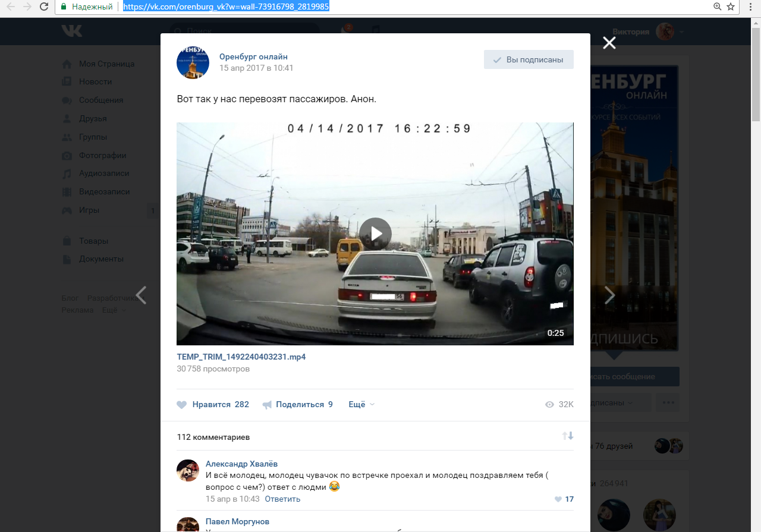Go to the next post with the right arrow
761x532 pixels.
(609, 295)
